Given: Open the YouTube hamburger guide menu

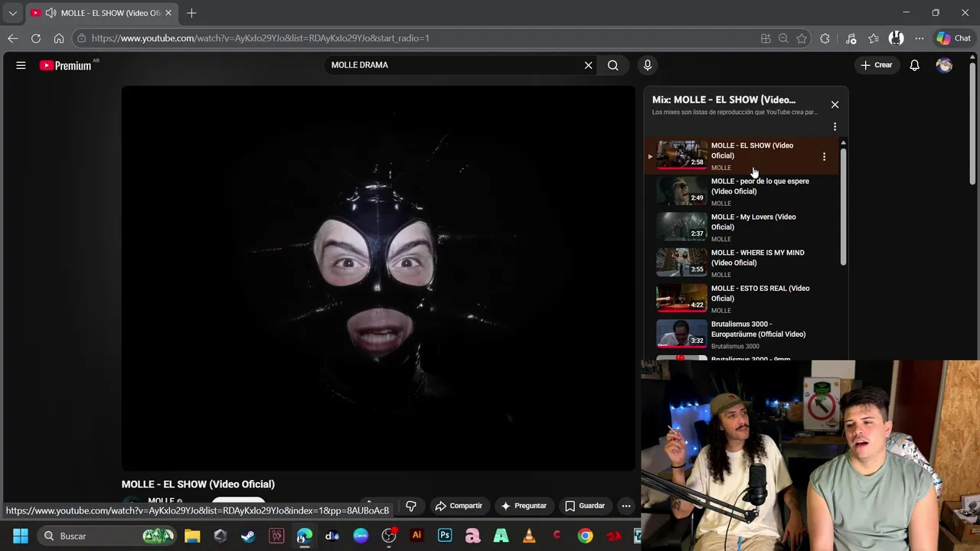Looking at the screenshot, I should [x=21, y=65].
